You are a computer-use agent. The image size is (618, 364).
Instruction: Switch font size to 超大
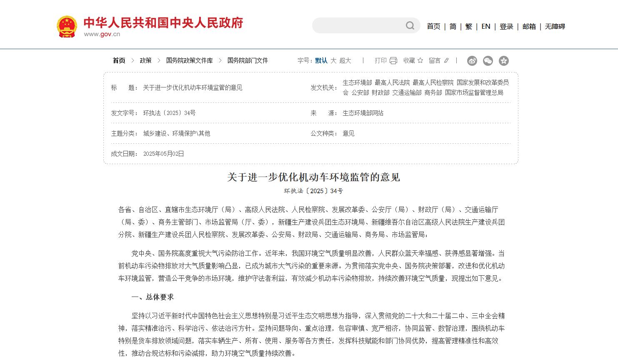345,61
